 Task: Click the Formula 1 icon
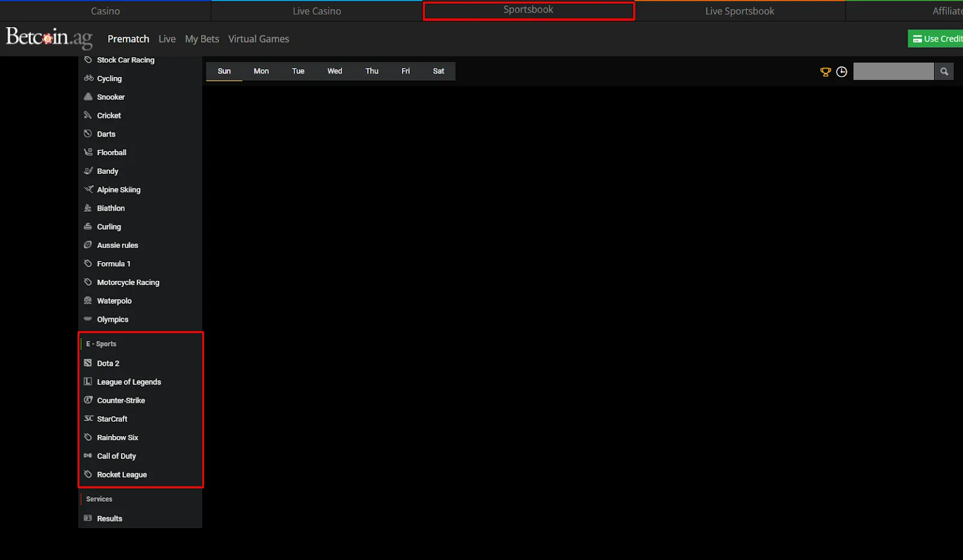(x=88, y=263)
